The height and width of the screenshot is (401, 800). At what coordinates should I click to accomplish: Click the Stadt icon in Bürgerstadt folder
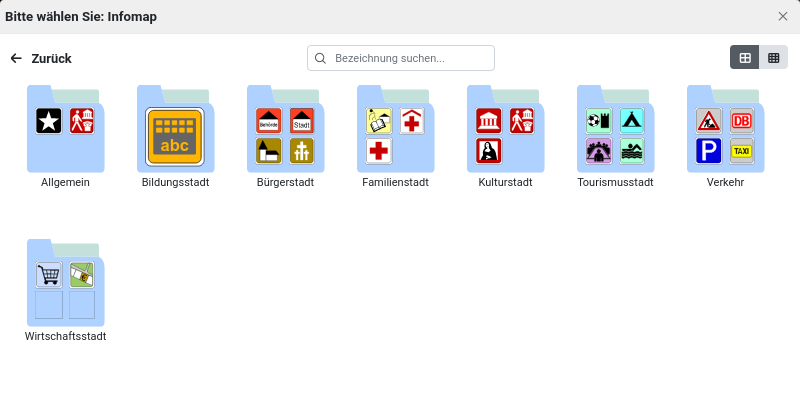click(x=302, y=121)
